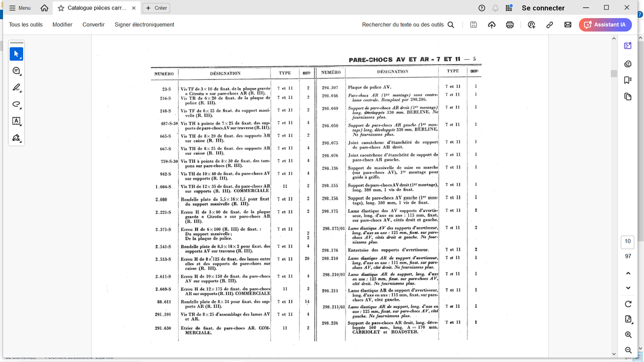Screen dimensions: 644x362
Task: Click part number 248-S
Action: [166, 111]
